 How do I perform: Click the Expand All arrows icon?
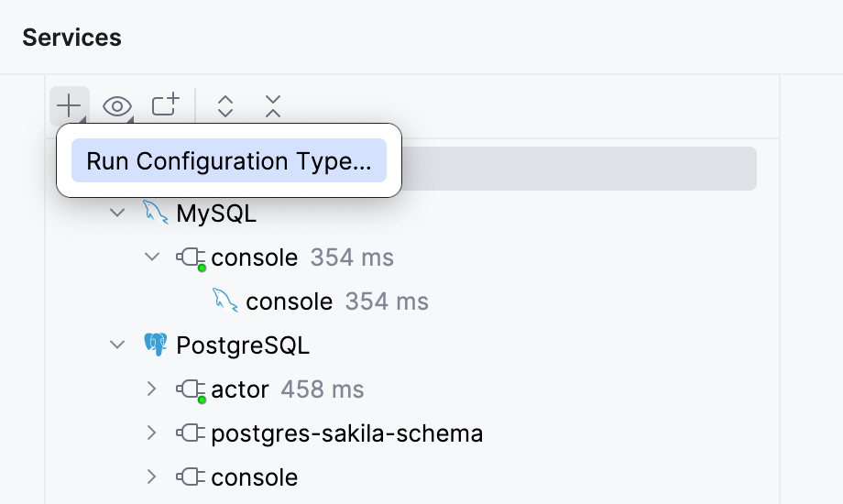tap(225, 106)
